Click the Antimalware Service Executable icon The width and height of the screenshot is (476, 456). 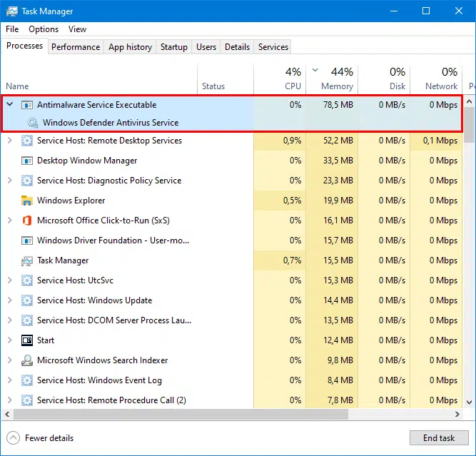point(27,105)
